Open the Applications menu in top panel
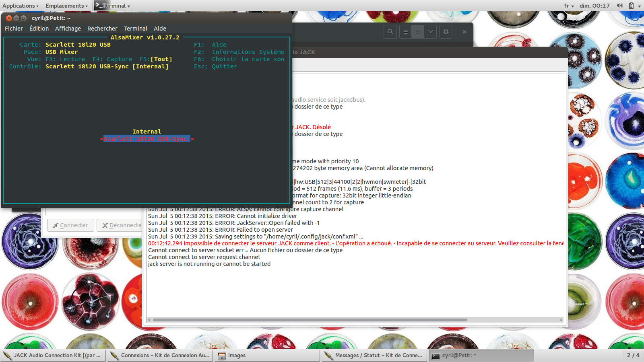This screenshot has height=362, width=644. click(20, 6)
